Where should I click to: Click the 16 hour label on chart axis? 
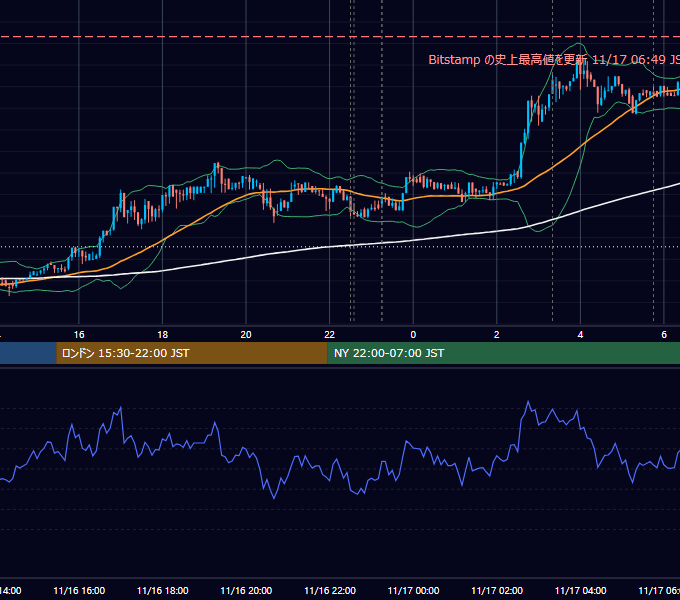tap(79, 335)
